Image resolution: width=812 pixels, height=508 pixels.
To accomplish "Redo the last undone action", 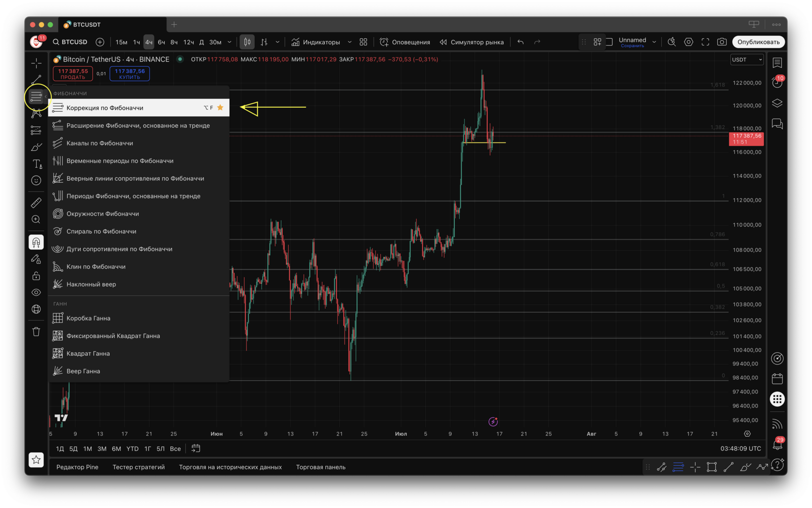I will 537,42.
